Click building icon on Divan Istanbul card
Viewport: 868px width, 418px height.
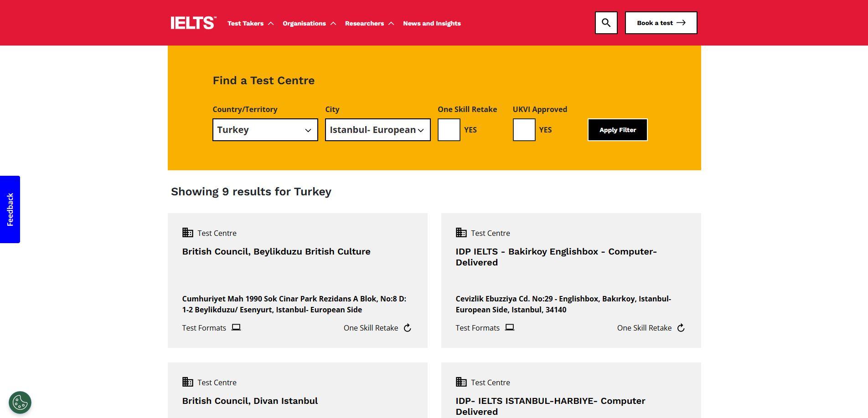(x=188, y=382)
